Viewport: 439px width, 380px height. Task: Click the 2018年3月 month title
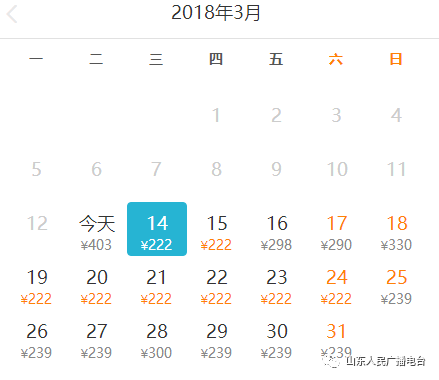pyautogui.click(x=216, y=13)
